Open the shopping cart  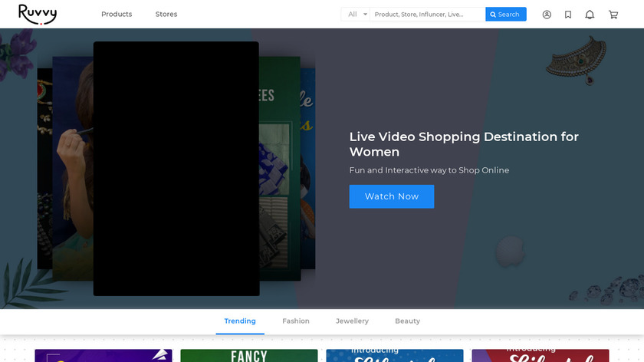(x=613, y=15)
